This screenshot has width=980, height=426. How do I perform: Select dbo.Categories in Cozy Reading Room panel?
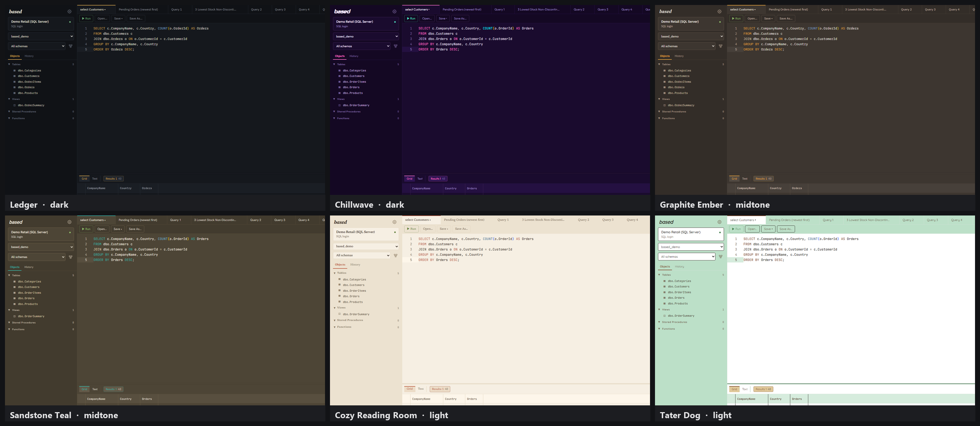(x=354, y=279)
